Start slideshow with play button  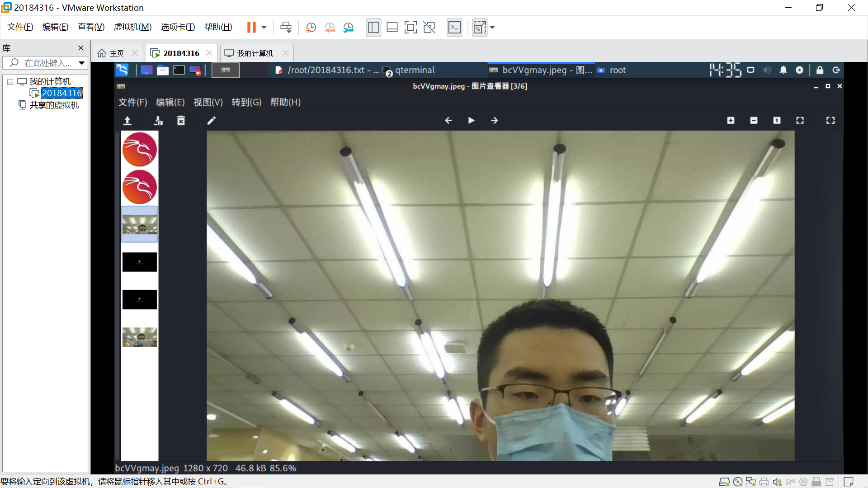coord(471,121)
